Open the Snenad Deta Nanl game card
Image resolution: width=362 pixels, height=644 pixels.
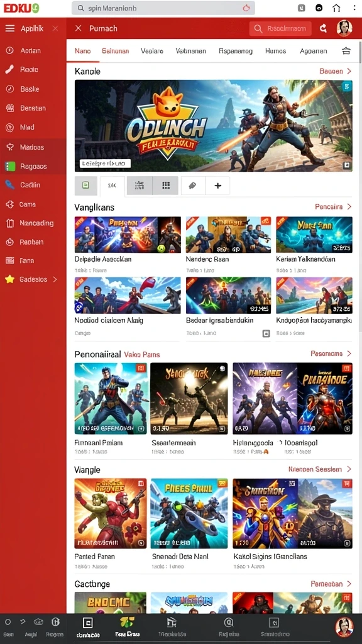189,513
